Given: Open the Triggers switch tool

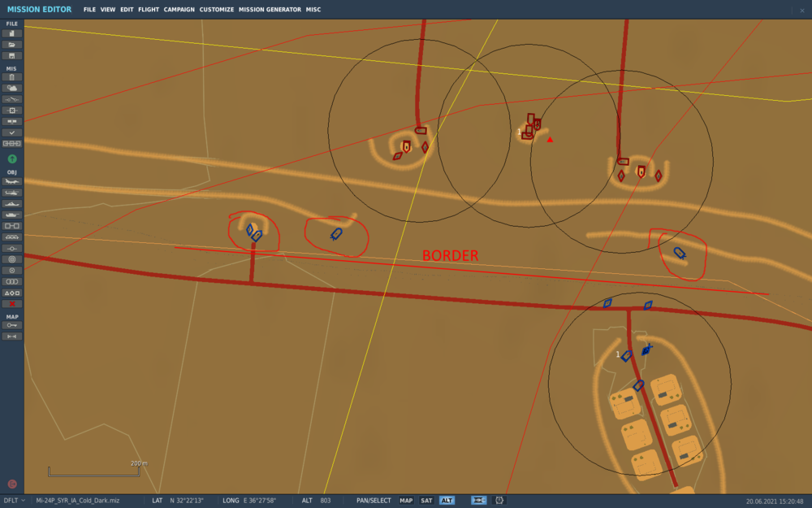Looking at the screenshot, I should click(x=12, y=99).
